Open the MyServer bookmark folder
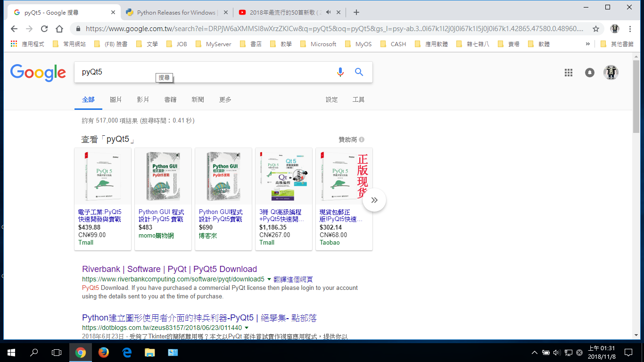The image size is (644, 362). point(214,44)
